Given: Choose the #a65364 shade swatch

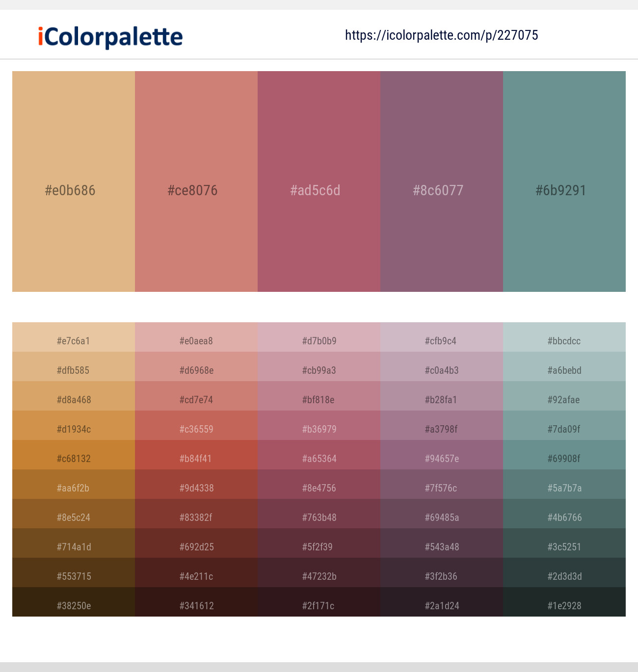Looking at the screenshot, I should pyautogui.click(x=319, y=455).
